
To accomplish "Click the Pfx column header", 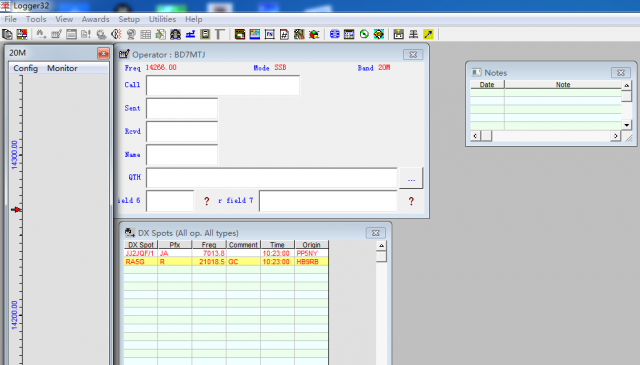I will [x=175, y=245].
